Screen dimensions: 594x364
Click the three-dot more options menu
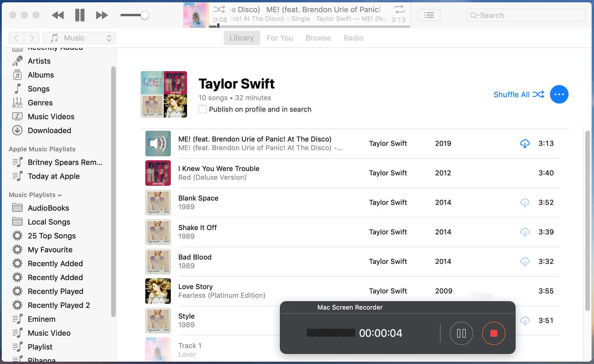point(559,94)
